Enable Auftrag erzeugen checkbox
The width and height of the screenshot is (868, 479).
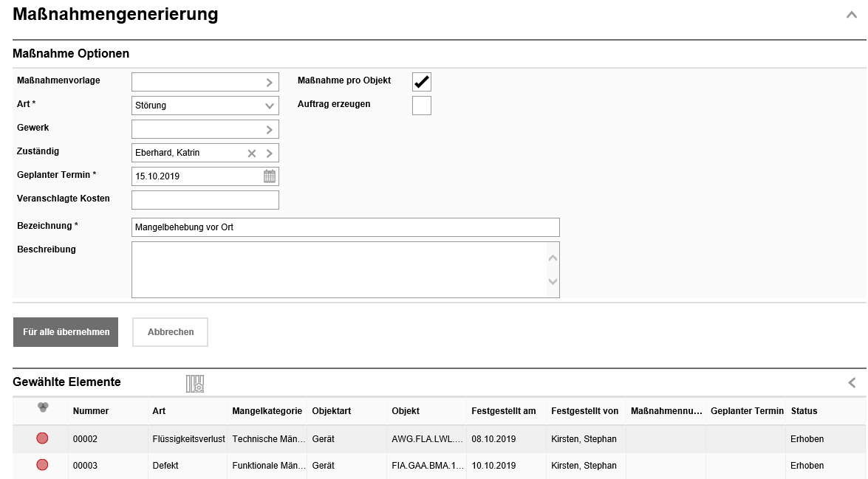pyautogui.click(x=421, y=106)
